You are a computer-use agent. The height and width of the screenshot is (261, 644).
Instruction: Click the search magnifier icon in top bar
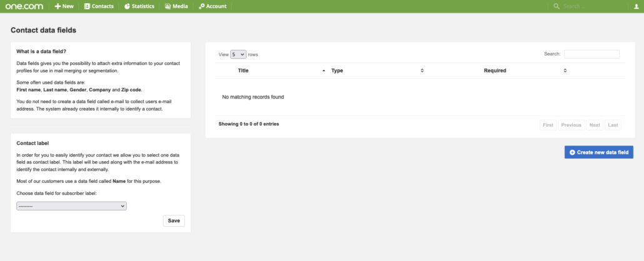click(556, 6)
